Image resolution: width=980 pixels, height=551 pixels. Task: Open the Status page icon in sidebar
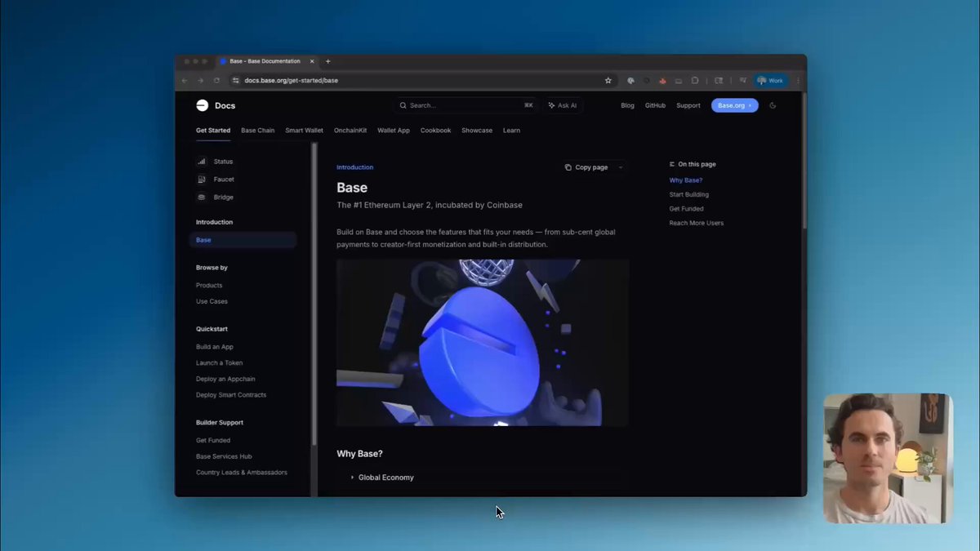click(202, 162)
